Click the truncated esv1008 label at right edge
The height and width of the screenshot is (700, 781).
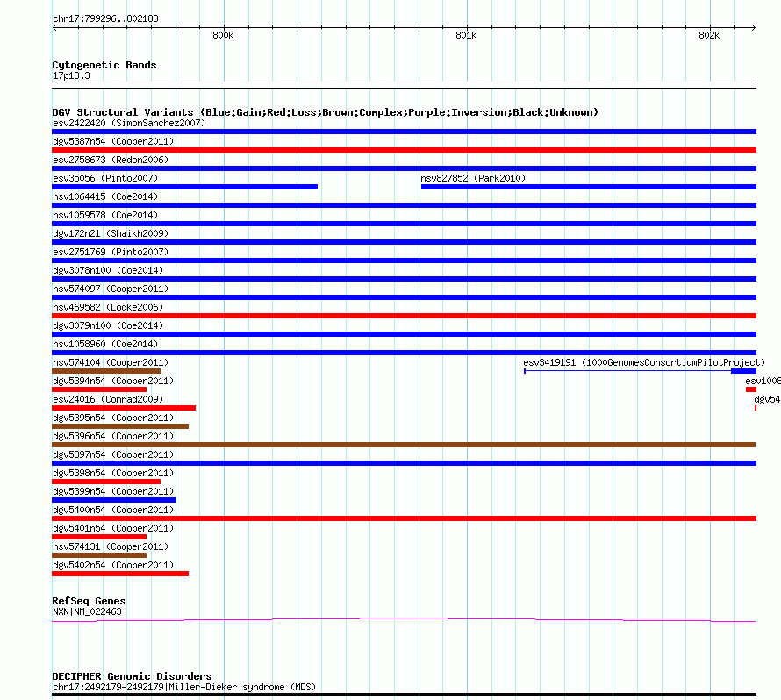point(763,381)
